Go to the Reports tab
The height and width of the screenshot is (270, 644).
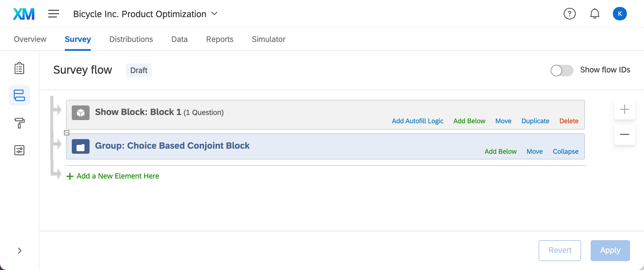(x=220, y=39)
